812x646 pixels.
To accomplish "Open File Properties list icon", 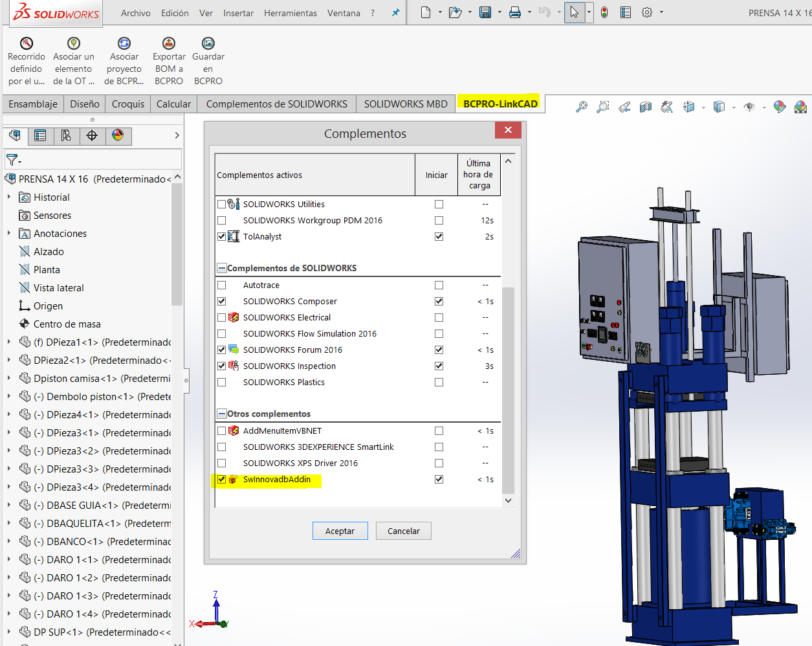I will [626, 12].
